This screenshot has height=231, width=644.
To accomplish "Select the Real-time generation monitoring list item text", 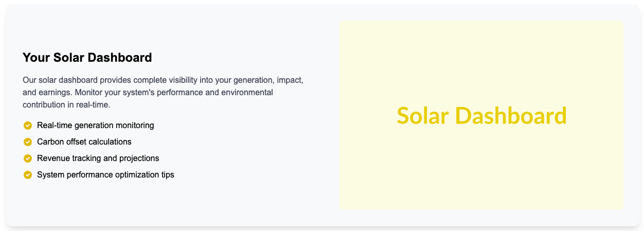I will [x=95, y=126].
